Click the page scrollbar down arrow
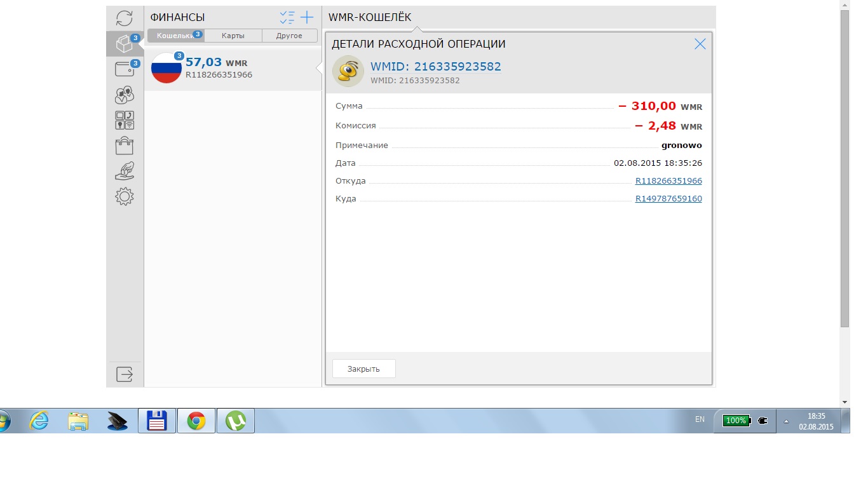Image resolution: width=868 pixels, height=488 pixels. click(x=844, y=402)
